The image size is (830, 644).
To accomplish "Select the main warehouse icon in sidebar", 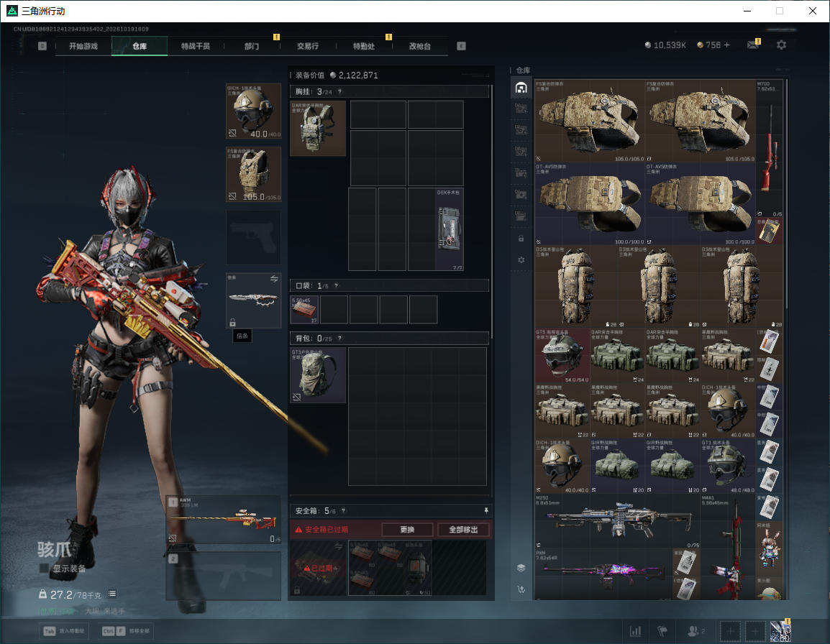I will (x=521, y=88).
